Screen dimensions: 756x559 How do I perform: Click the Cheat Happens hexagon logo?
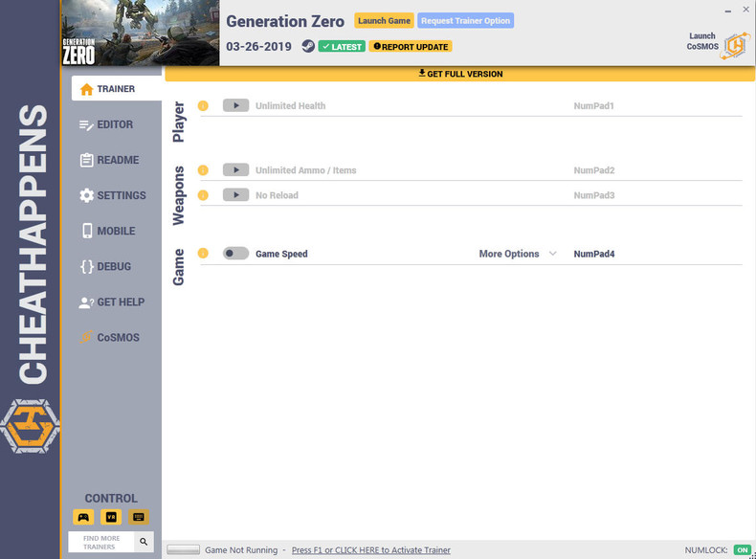[30, 426]
